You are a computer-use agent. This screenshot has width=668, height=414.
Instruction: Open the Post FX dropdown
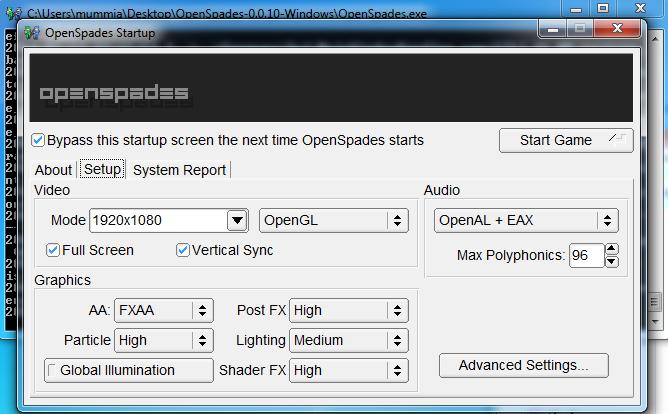tap(348, 310)
